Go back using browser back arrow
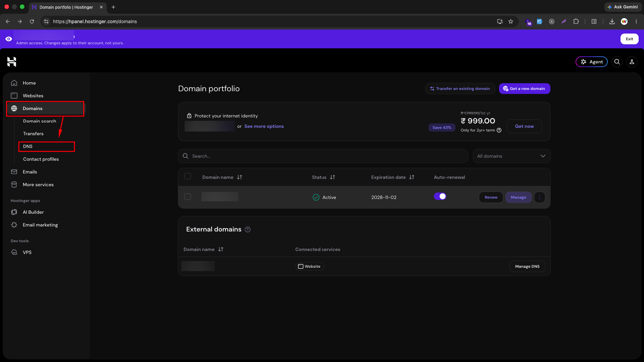The image size is (644, 362). (8, 21)
